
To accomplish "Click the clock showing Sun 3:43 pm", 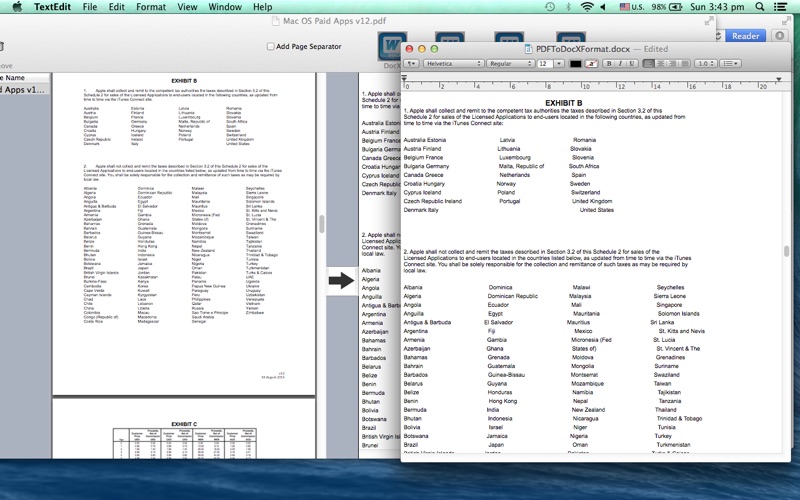I will tap(717, 7).
